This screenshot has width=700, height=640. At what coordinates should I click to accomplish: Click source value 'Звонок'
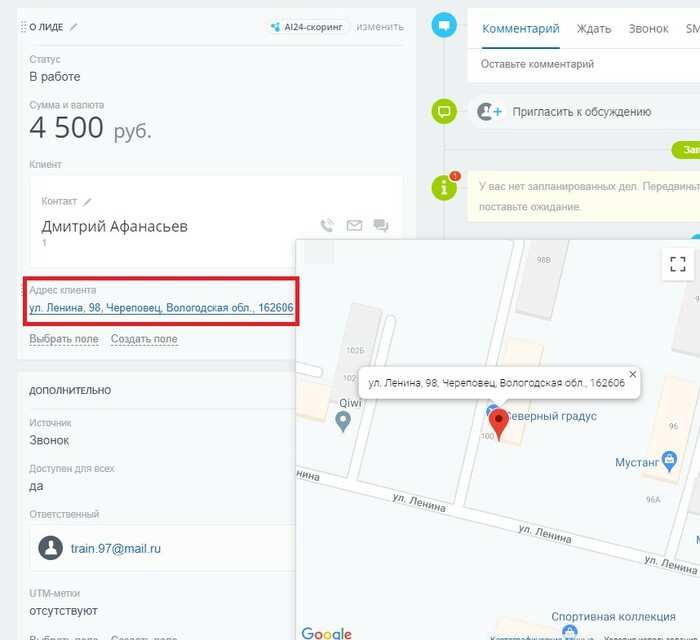coord(49,441)
